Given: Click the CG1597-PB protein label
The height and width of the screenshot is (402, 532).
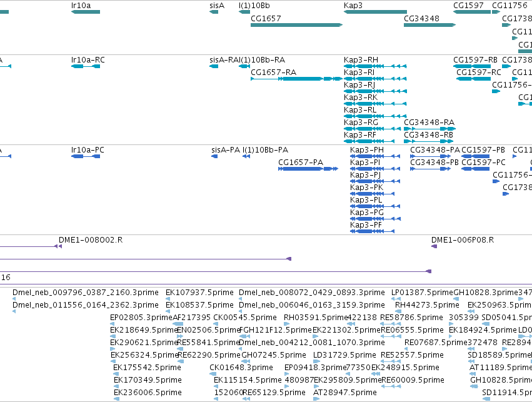Looking at the screenshot, I should click(483, 150).
